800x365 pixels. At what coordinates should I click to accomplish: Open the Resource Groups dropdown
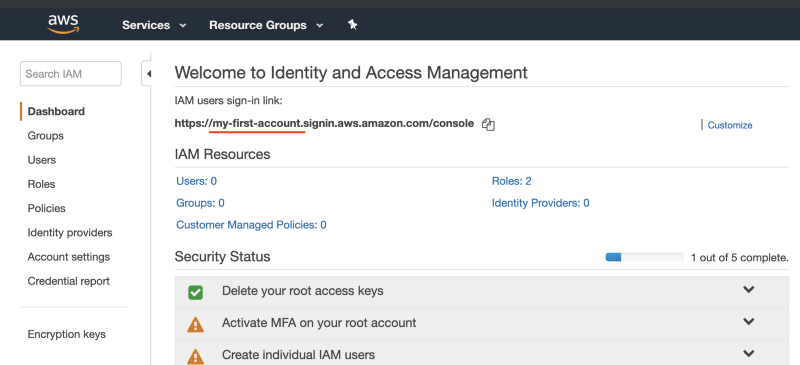[x=266, y=25]
